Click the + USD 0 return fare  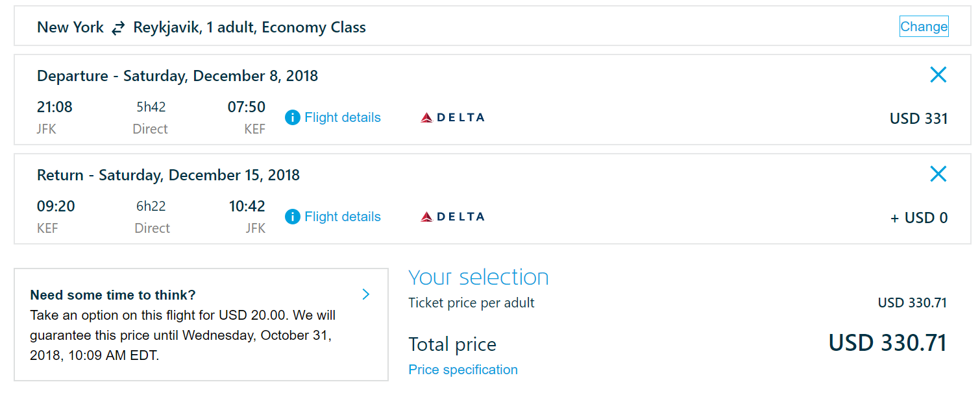click(918, 218)
